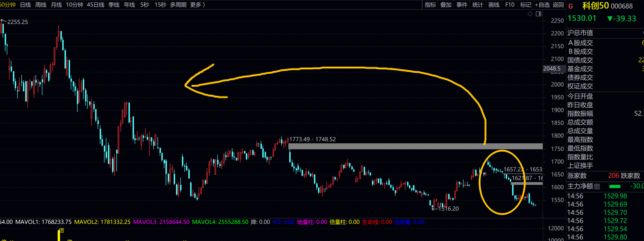Activate the 画线 drawing tool
Image resolution: width=644 pixels, height=241 pixels.
[x=494, y=5]
